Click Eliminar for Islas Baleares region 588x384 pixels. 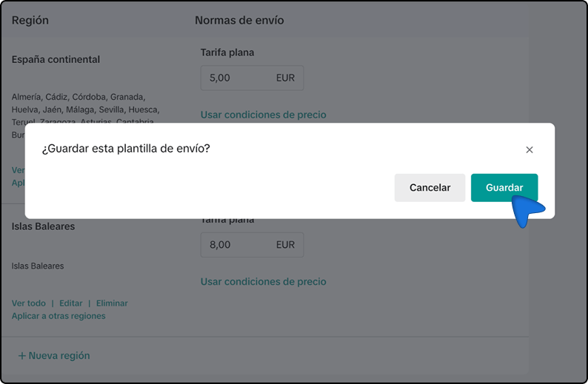[x=112, y=303]
